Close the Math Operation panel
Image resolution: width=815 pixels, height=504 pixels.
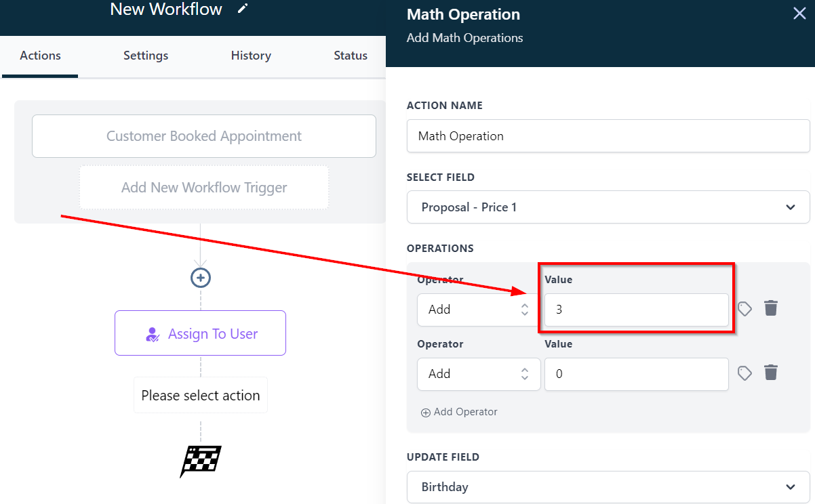pyautogui.click(x=799, y=14)
